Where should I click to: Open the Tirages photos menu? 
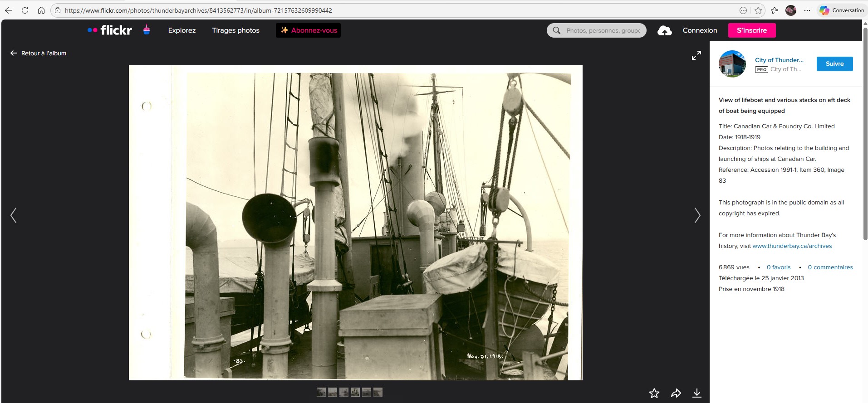(x=235, y=30)
